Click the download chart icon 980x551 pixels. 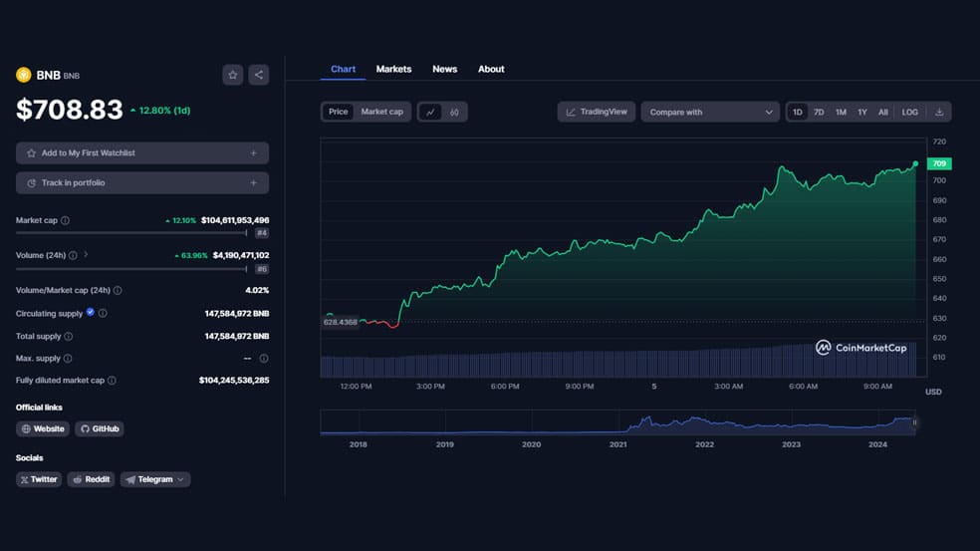(x=939, y=112)
